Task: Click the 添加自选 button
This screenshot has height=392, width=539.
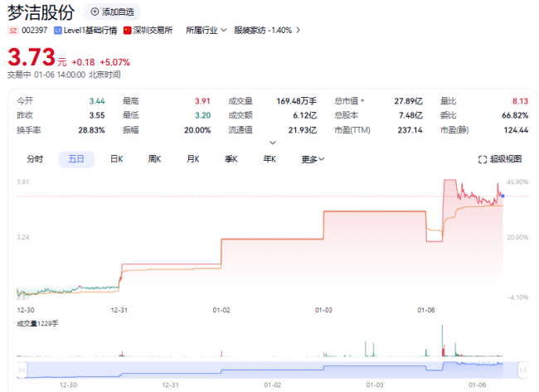Action: click(x=112, y=12)
